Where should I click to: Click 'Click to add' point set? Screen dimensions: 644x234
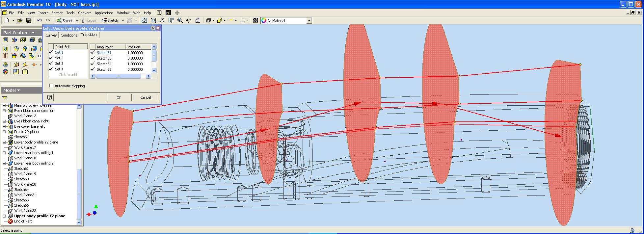68,75
